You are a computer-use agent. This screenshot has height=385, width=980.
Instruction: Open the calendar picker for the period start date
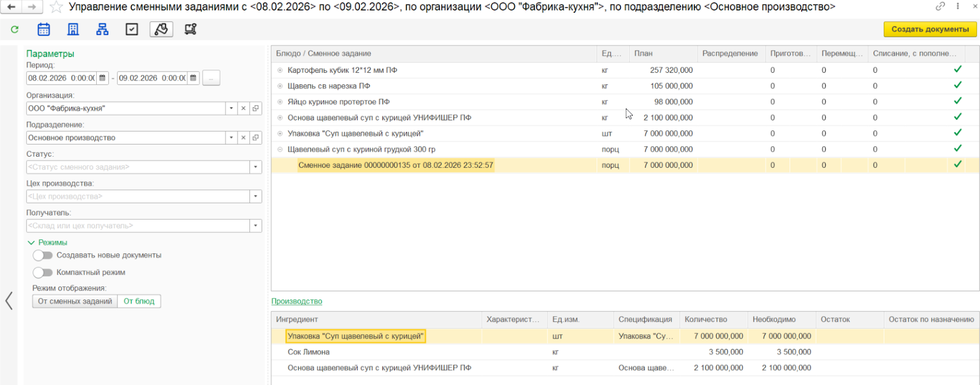[103, 78]
